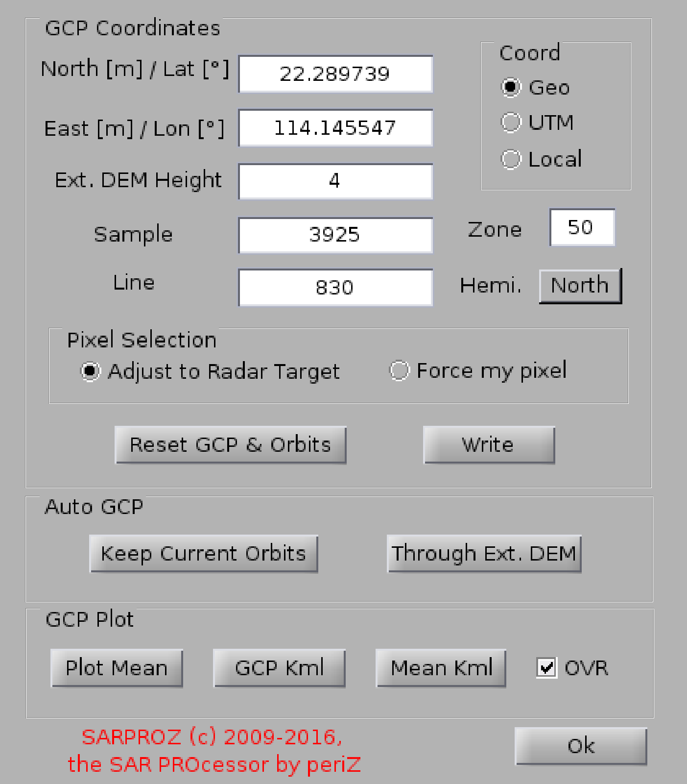Image resolution: width=687 pixels, height=784 pixels.
Task: Click the Write button
Action: coord(489,445)
